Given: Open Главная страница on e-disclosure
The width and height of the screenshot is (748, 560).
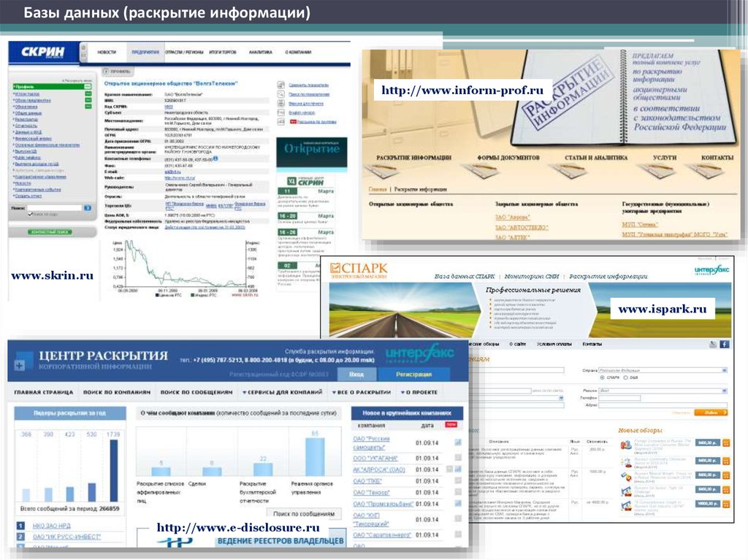Looking at the screenshot, I should tap(43, 392).
